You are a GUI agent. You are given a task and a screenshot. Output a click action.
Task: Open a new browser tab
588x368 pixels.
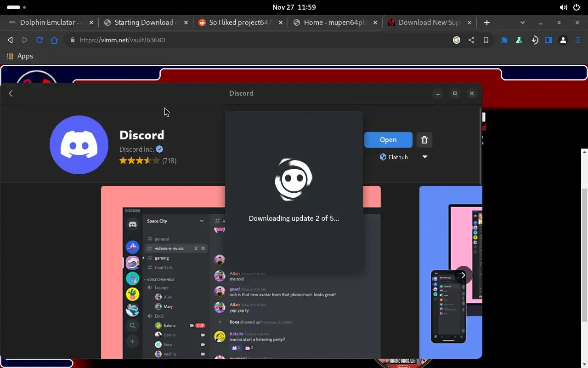(x=487, y=23)
